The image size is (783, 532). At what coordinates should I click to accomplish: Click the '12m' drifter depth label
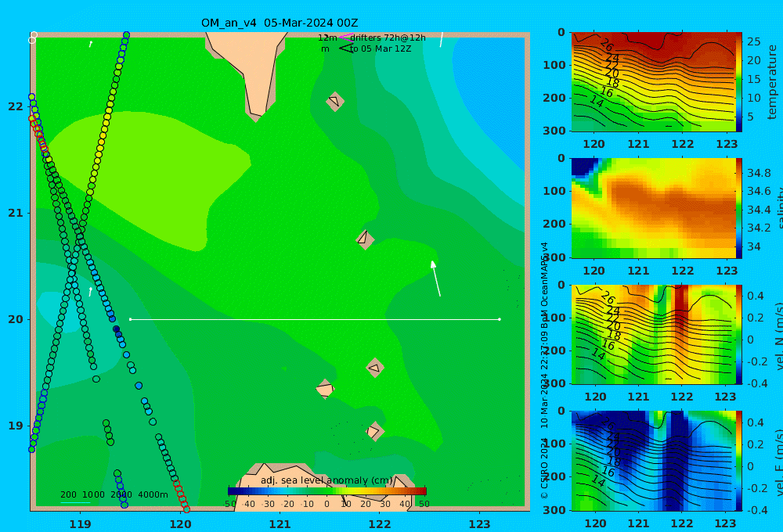coord(327,38)
